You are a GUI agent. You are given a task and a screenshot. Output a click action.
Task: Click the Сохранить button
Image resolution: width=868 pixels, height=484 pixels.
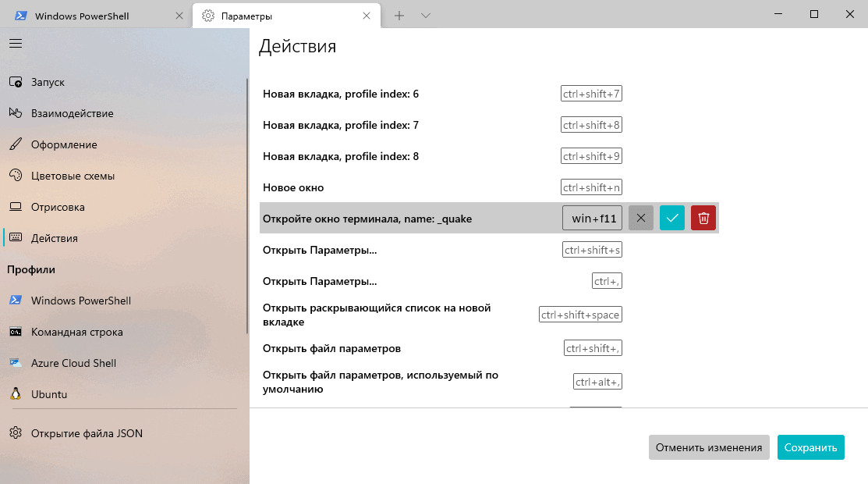point(810,447)
